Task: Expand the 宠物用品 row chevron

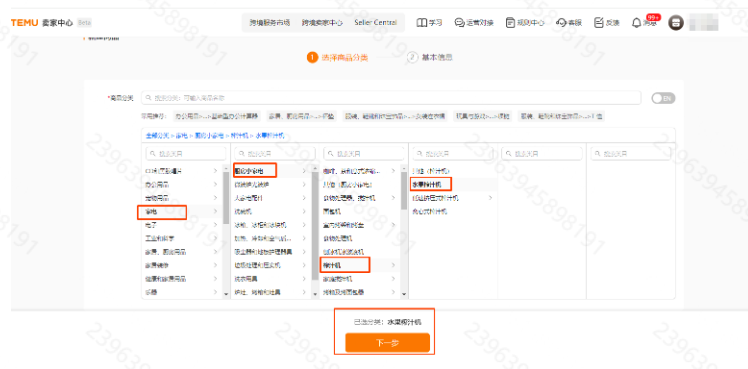Action: 216,197
